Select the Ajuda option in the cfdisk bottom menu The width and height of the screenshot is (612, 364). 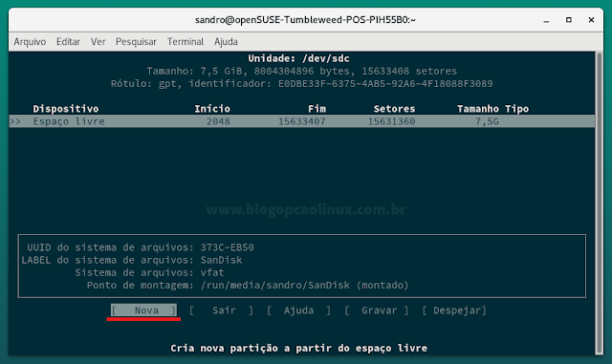(x=298, y=310)
